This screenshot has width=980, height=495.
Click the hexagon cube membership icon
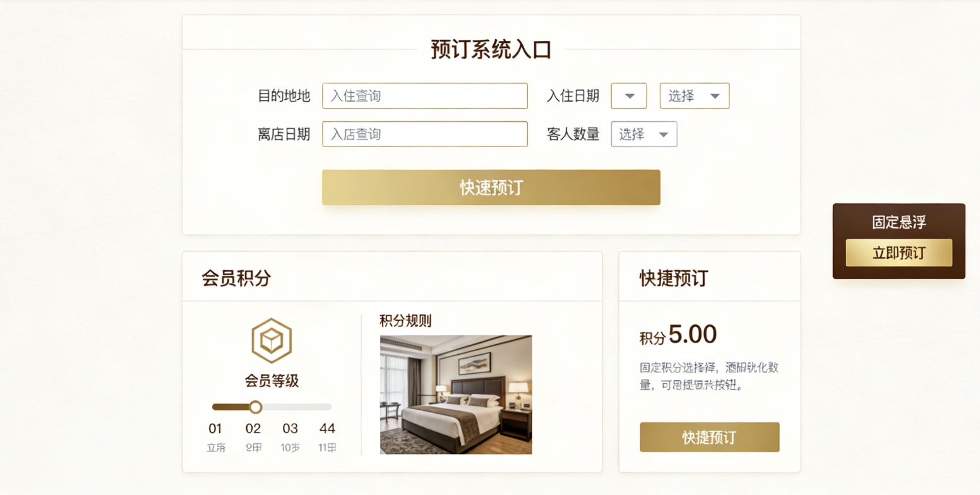[x=272, y=340]
